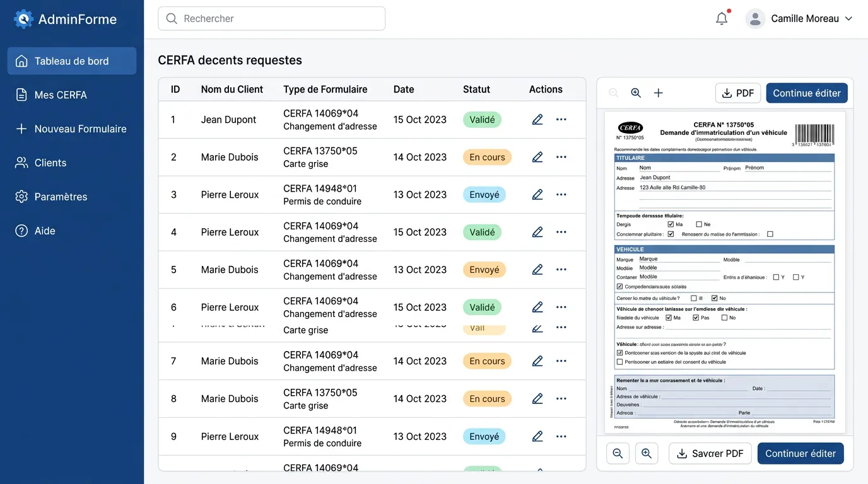The height and width of the screenshot is (484, 868).
Task: Click zoom-in button beside Savcrer PDF
Action: [x=647, y=454]
